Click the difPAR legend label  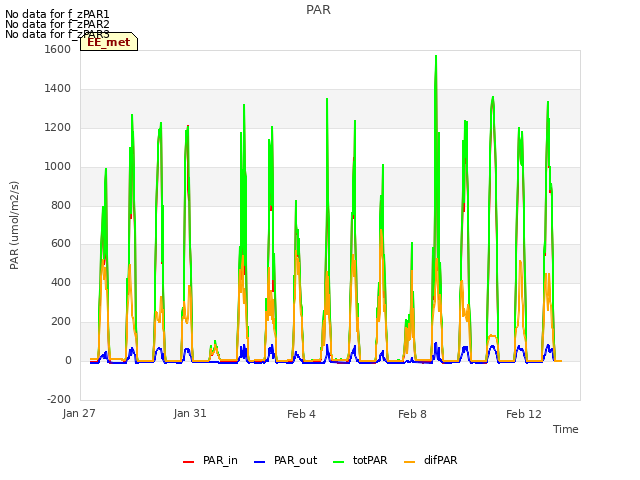[x=440, y=460]
